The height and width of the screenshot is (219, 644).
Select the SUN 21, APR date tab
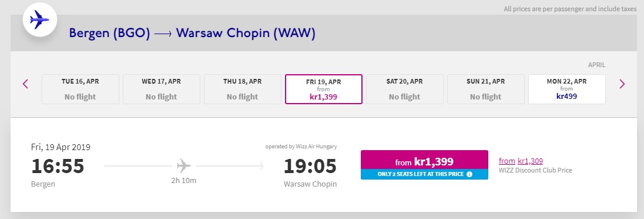point(485,89)
